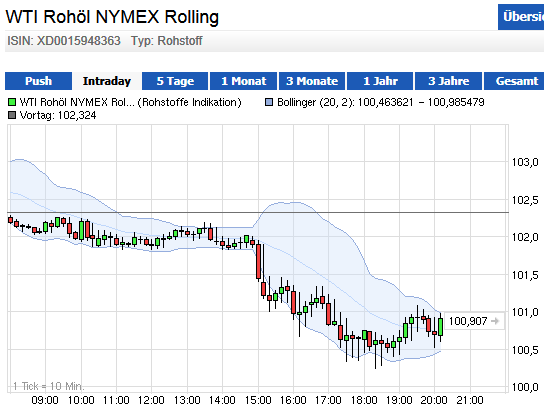Click the 'Vortag: 102,324' legend text
The height and width of the screenshot is (411, 544).
point(58,115)
